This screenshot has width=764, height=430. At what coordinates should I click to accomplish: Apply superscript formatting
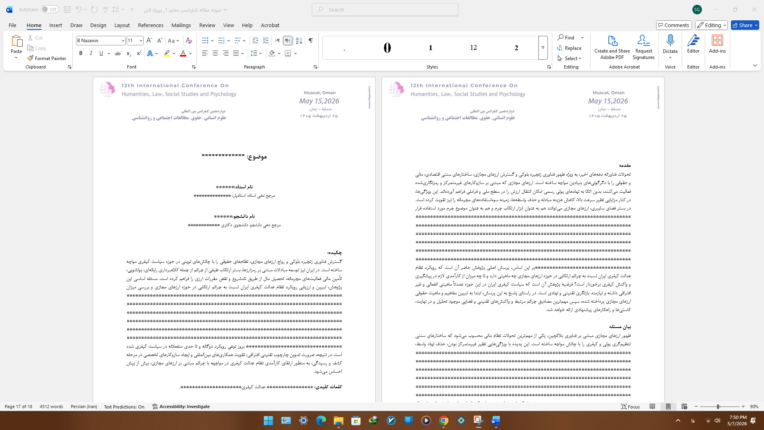pos(139,54)
